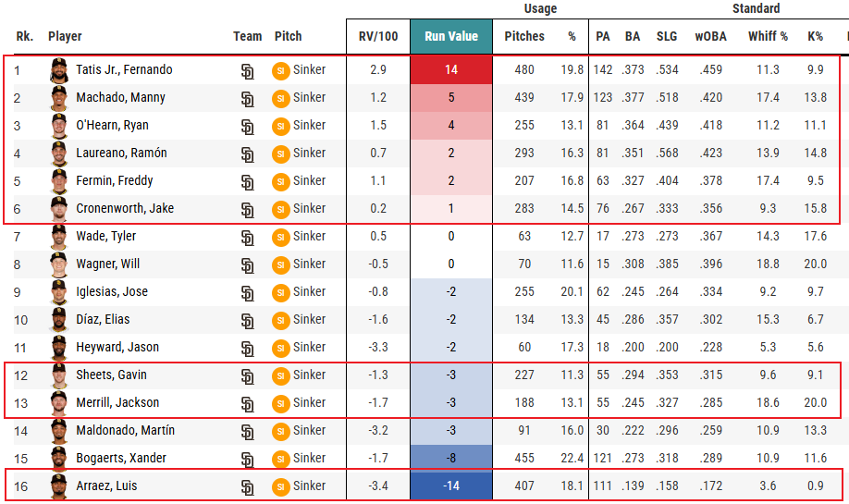Screen dimensions: 849x504
Task: Open Tatis Jr., Fernando player link
Action: (x=124, y=70)
